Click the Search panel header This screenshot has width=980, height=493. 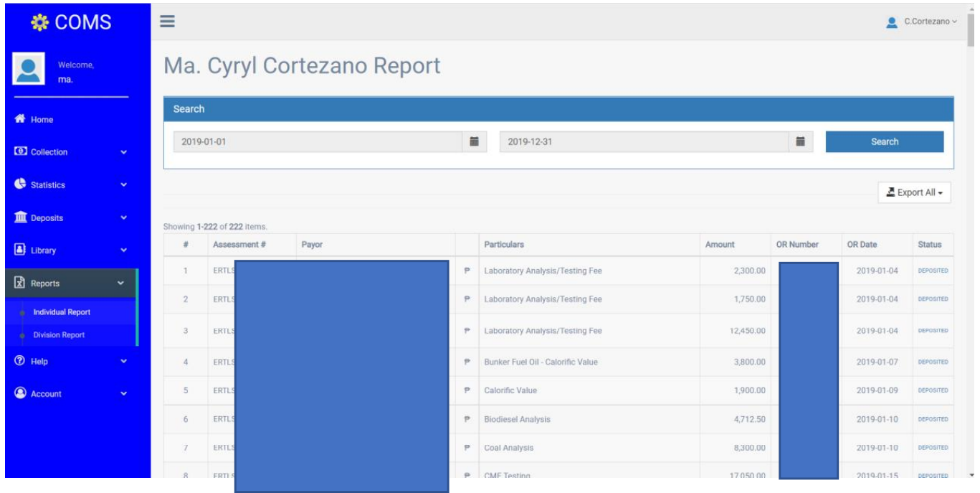(x=558, y=109)
